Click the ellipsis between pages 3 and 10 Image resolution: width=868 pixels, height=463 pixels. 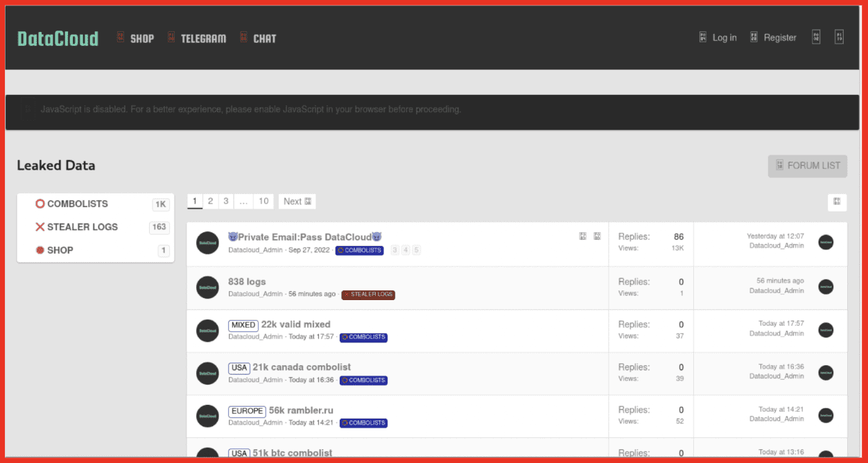pyautogui.click(x=243, y=201)
